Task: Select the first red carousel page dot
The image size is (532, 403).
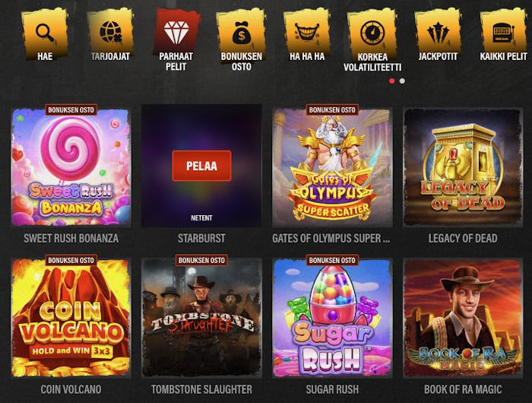Action: click(x=392, y=81)
